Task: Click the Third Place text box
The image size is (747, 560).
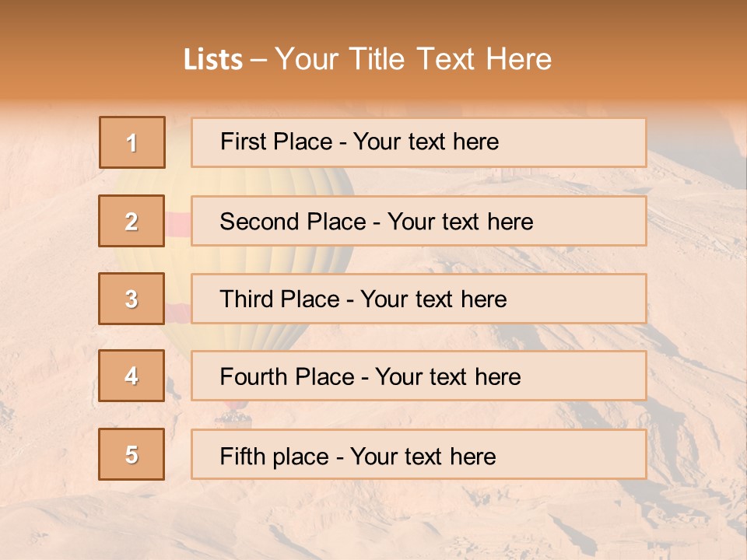Action: pos(418,299)
